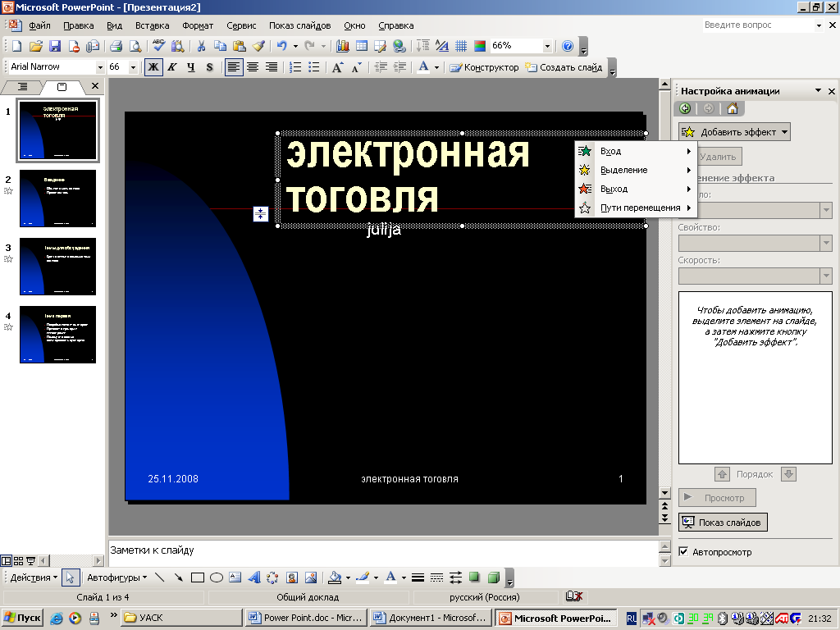The image size is (840, 630).
Task: Expand the Добавить эффект dropdown button
Action: tap(734, 132)
